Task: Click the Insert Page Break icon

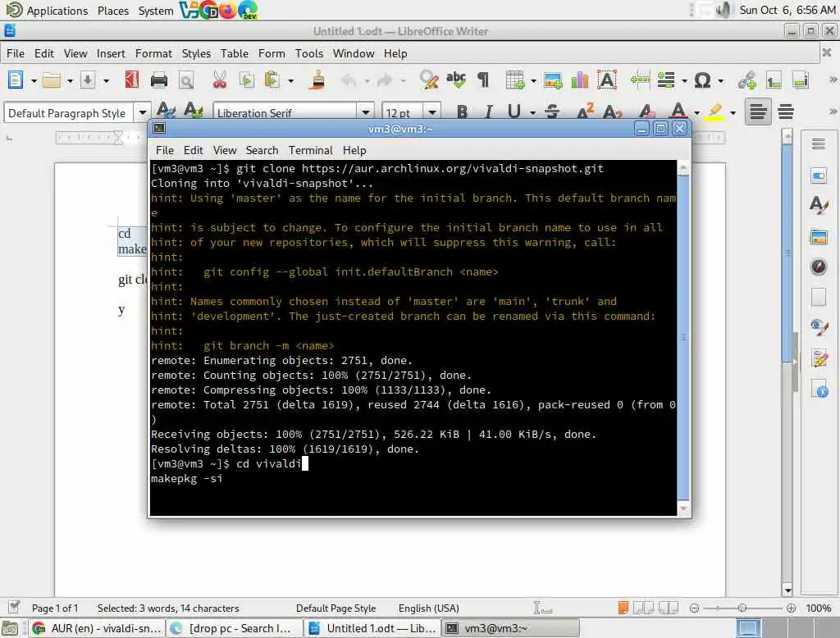Action: [x=640, y=80]
